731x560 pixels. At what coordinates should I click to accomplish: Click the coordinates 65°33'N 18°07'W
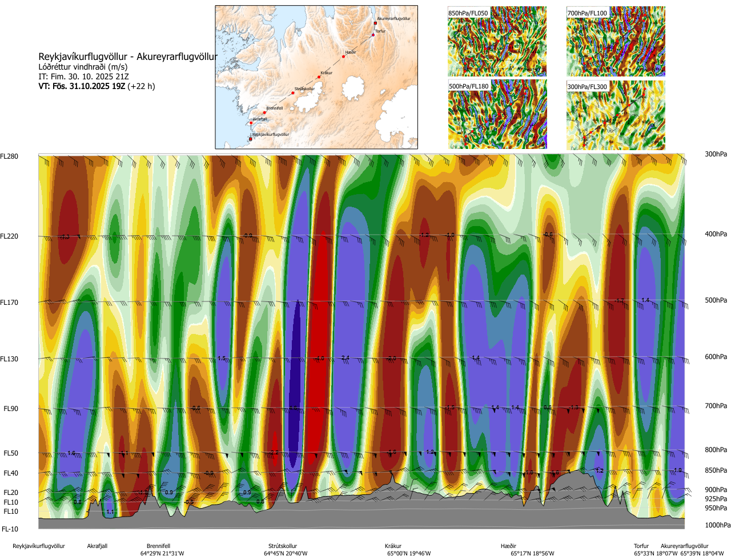click(656, 554)
